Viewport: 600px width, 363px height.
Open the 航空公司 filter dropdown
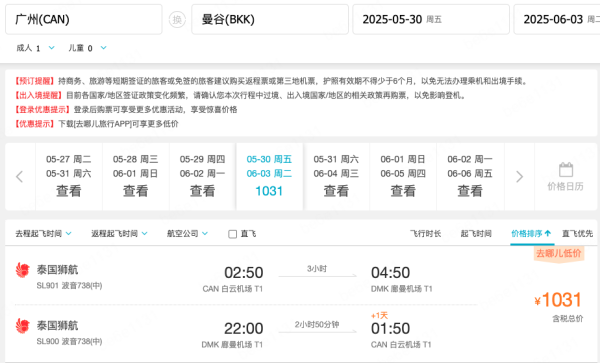[187, 233]
